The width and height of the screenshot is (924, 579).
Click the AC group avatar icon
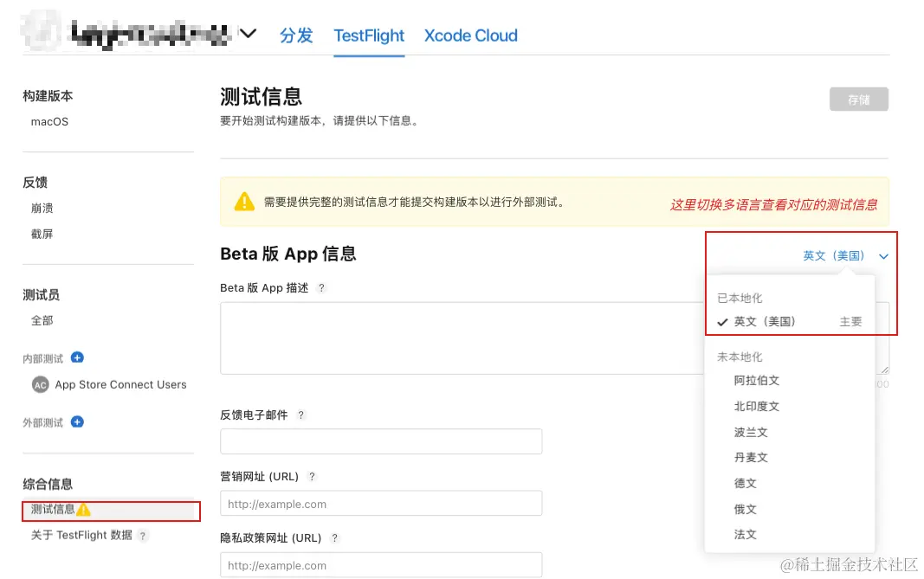(40, 384)
